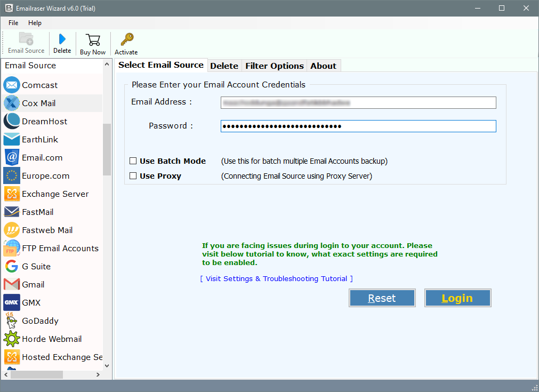Select the Europe.com stars icon
Viewport: 539px width, 392px height.
12,175
